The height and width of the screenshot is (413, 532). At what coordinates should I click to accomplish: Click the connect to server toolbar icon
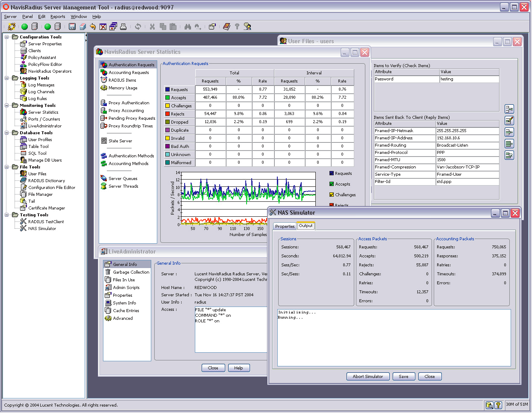(x=12, y=27)
